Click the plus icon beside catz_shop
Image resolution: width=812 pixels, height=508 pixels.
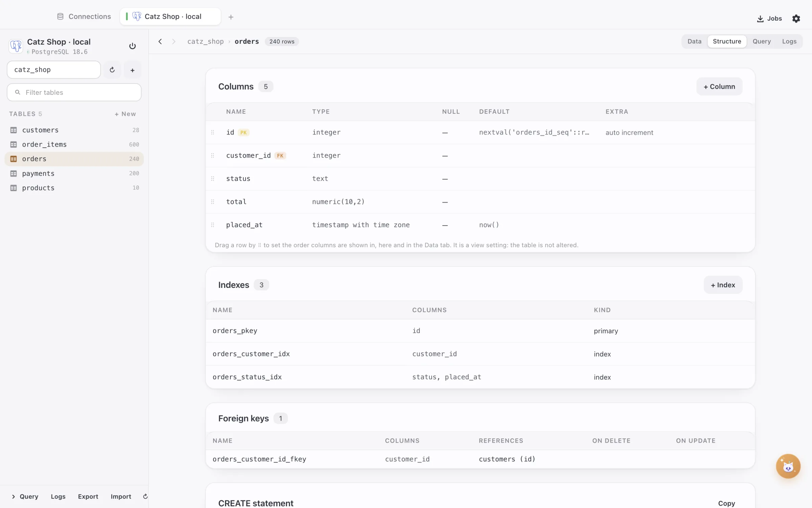click(132, 70)
